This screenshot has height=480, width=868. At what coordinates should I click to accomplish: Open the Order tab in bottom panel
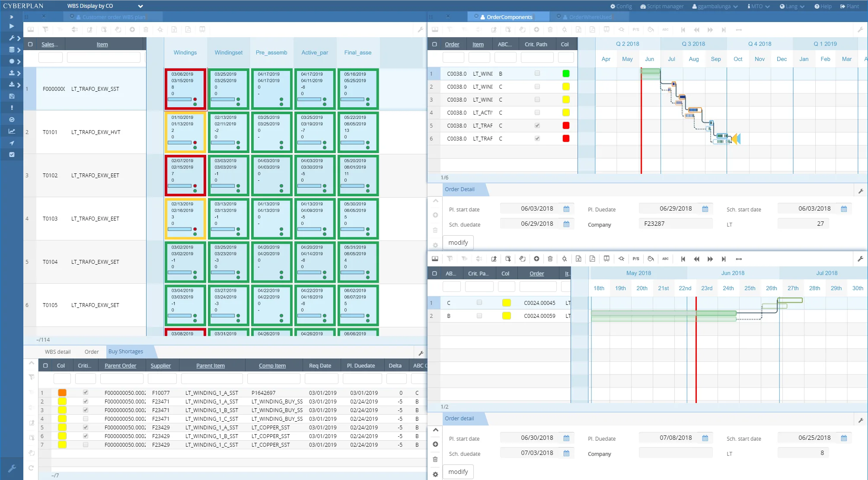click(92, 352)
